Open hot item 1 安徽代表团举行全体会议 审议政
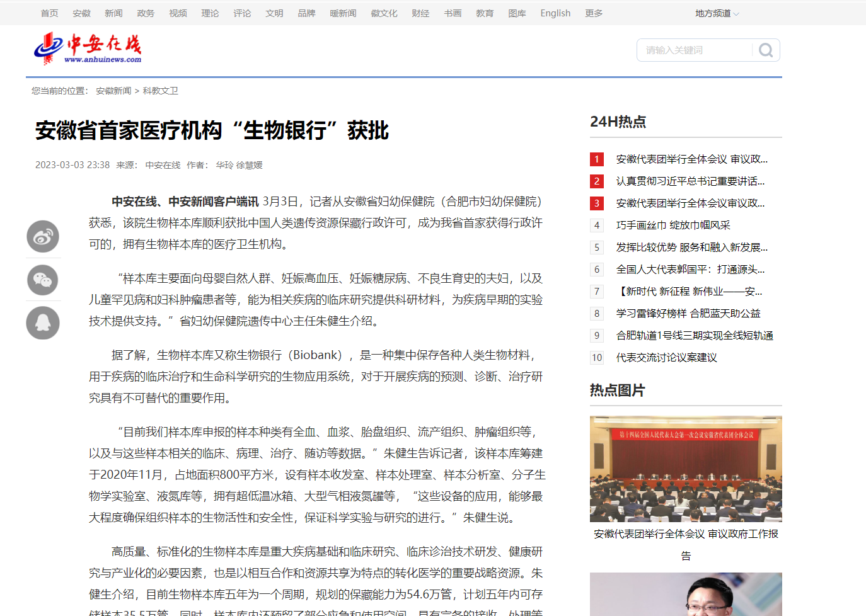The height and width of the screenshot is (616, 866). point(692,159)
